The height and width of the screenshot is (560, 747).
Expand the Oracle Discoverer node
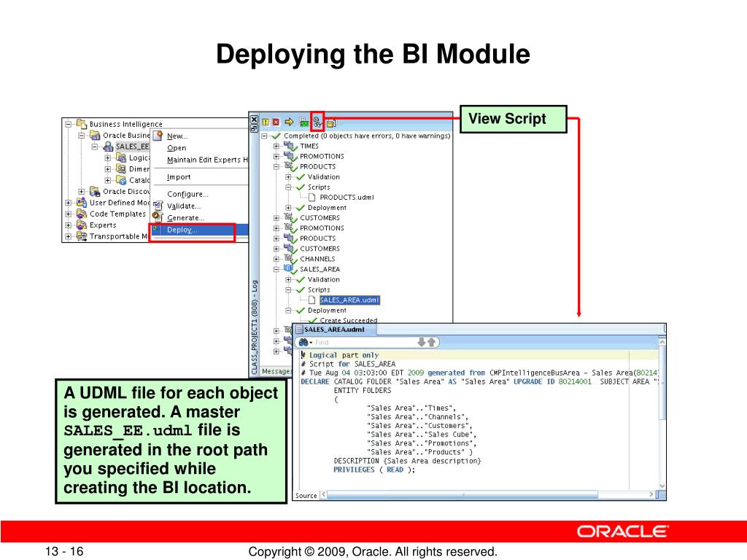[82, 192]
